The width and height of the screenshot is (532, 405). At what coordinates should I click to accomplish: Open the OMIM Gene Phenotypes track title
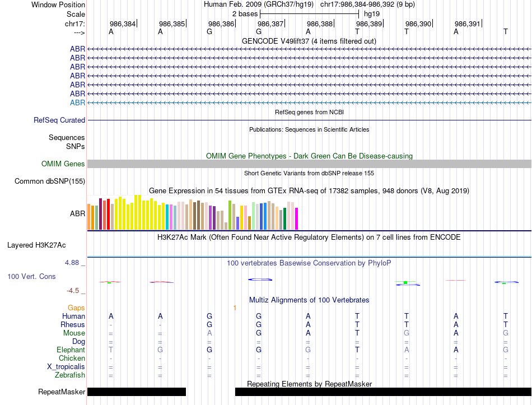pyautogui.click(x=310, y=156)
